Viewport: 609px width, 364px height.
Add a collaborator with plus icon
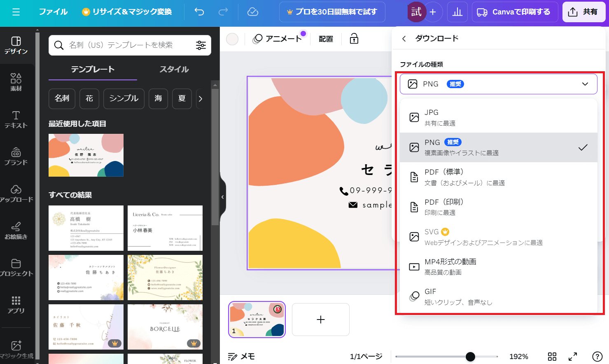pyautogui.click(x=433, y=12)
